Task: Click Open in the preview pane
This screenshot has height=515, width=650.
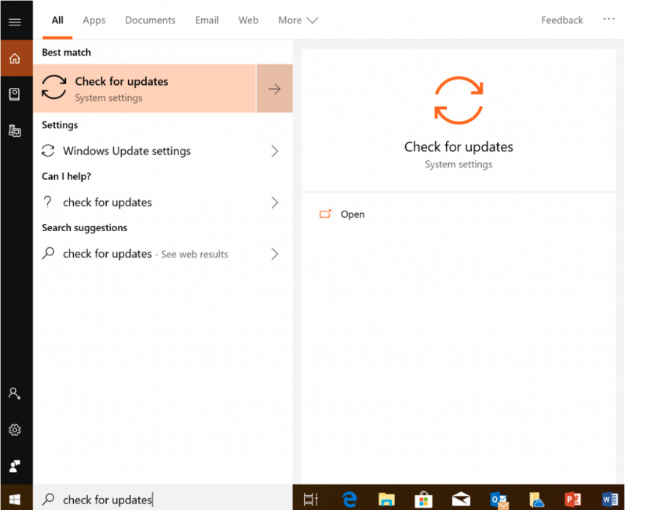Action: [x=352, y=214]
